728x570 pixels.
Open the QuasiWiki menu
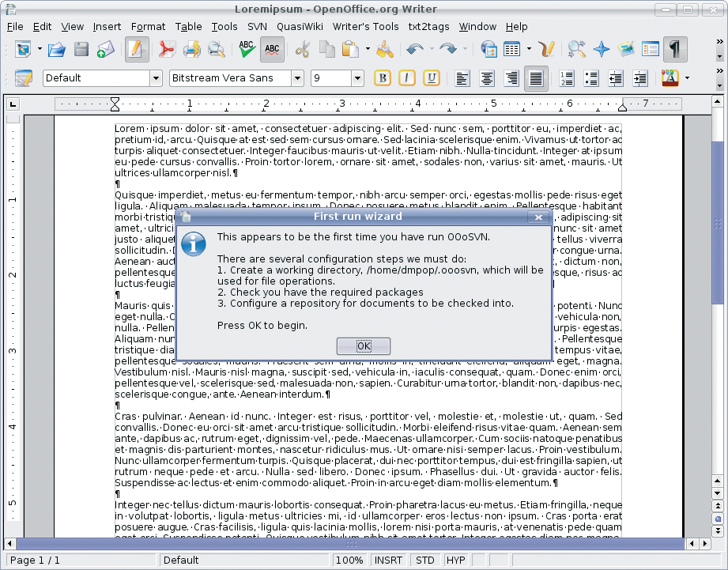tap(300, 26)
